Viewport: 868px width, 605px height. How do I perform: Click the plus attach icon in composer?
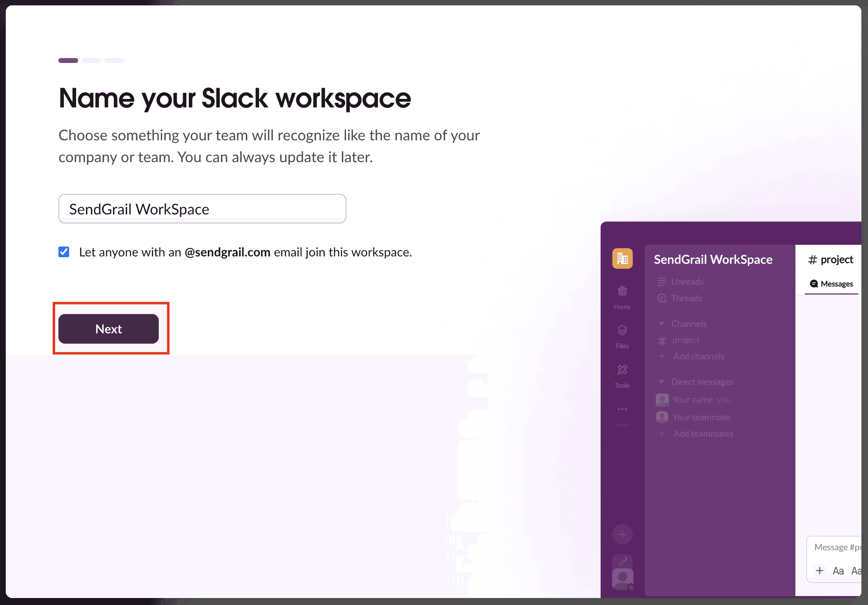click(819, 570)
